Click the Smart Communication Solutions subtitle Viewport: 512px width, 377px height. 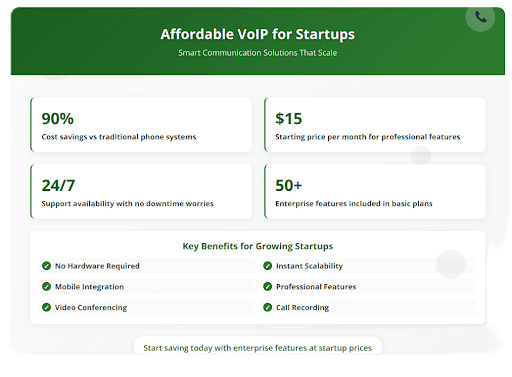tap(258, 53)
